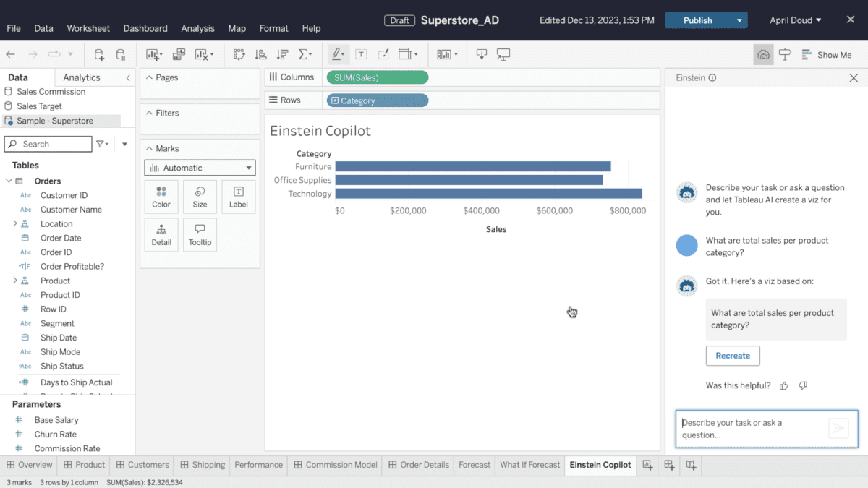The width and height of the screenshot is (868, 488).
Task: Give a thumbs up on Einstein's response
Action: coord(783,385)
